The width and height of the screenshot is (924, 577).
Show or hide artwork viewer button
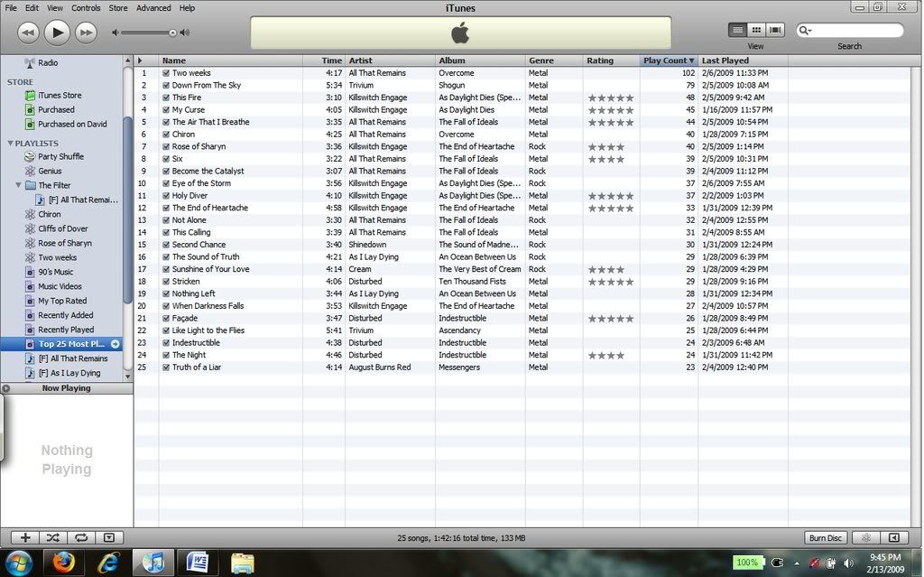pos(109,537)
